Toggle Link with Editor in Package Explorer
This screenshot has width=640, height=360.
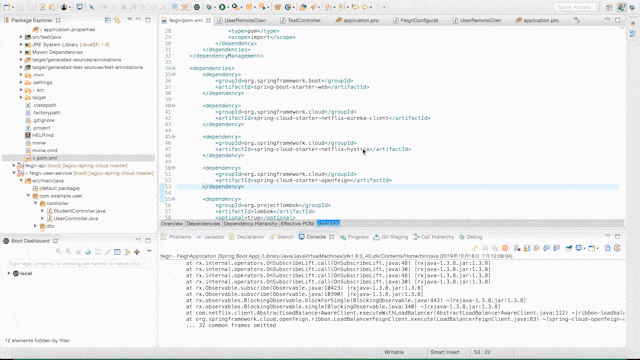click(x=117, y=20)
